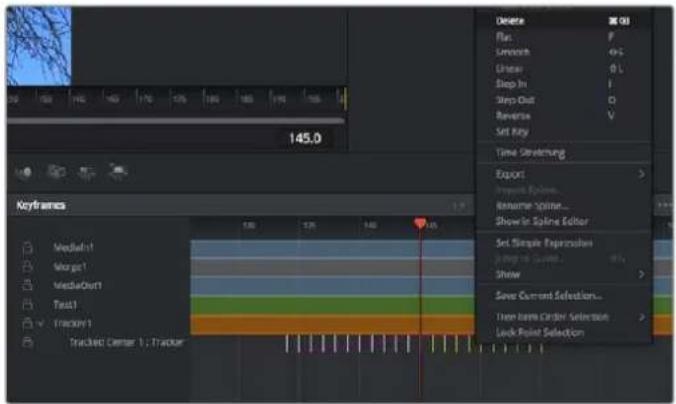The image size is (676, 404).
Task: Choose Delete from the context menu
Action: pos(510,21)
